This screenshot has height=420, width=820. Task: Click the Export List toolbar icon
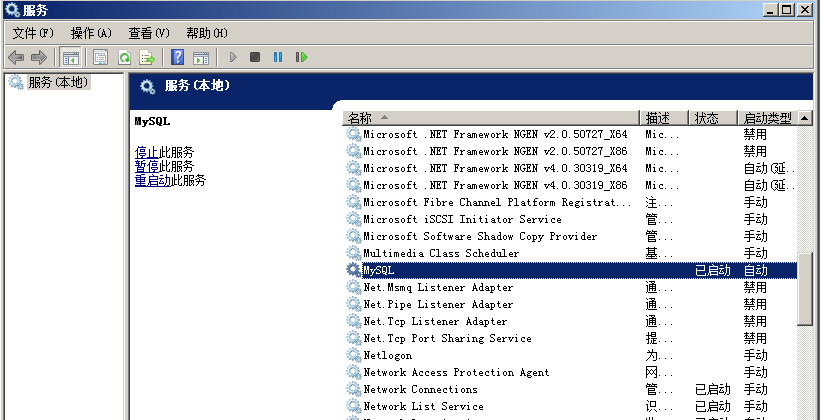point(147,57)
